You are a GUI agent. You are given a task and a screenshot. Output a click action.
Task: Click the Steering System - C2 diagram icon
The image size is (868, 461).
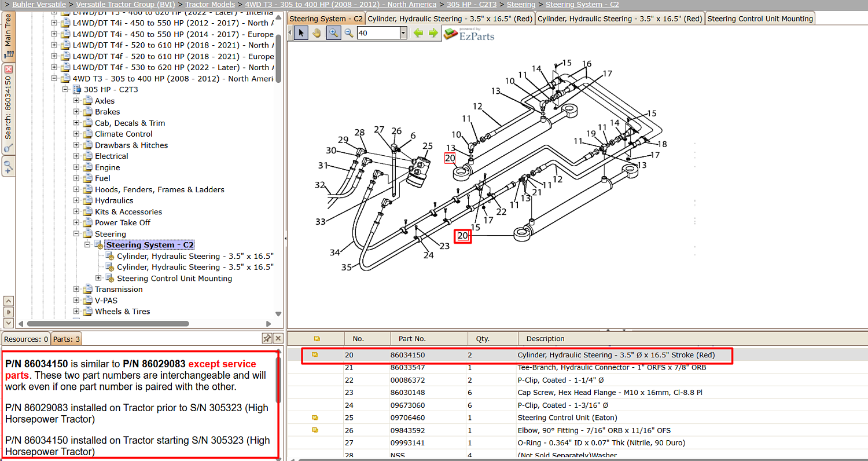(x=99, y=245)
